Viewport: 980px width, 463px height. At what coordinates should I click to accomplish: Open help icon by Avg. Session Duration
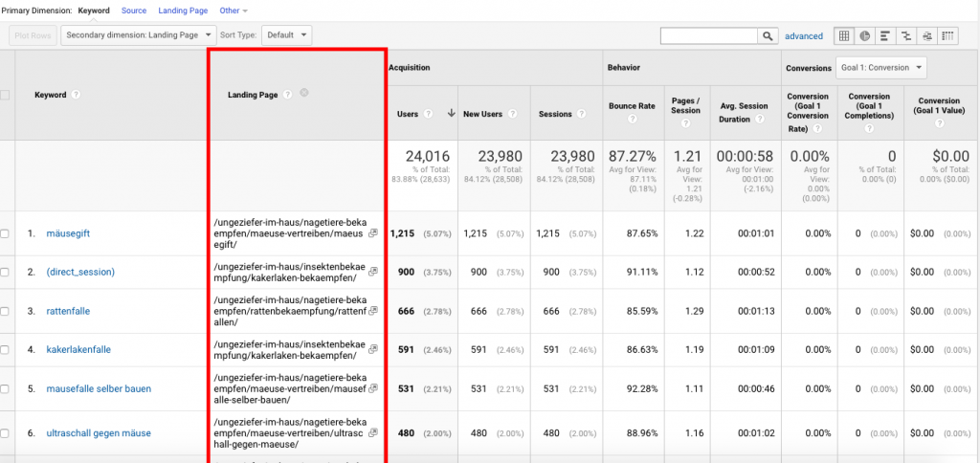click(758, 119)
